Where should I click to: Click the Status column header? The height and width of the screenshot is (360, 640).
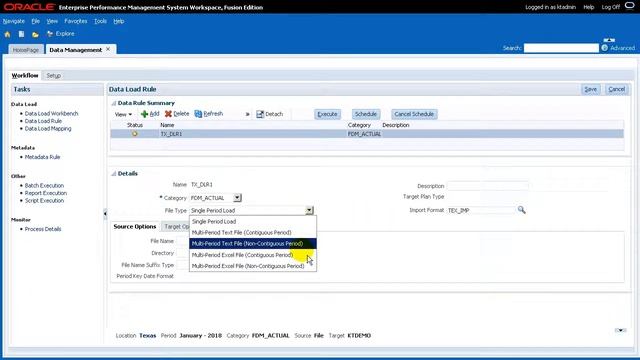[135, 125]
